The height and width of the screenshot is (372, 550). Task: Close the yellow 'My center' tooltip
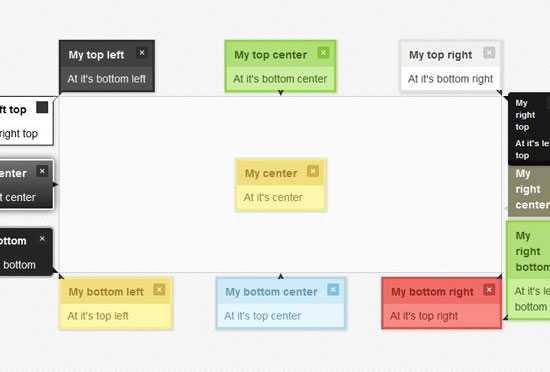(313, 171)
